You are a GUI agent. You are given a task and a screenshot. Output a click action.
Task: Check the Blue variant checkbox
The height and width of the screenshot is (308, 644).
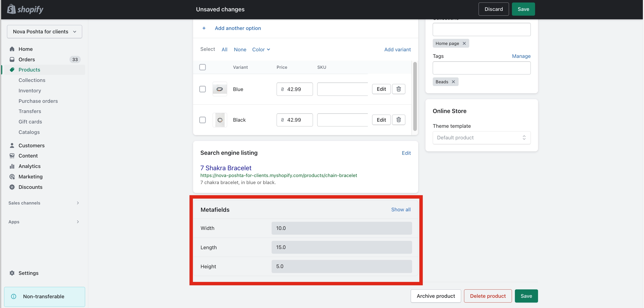click(202, 89)
